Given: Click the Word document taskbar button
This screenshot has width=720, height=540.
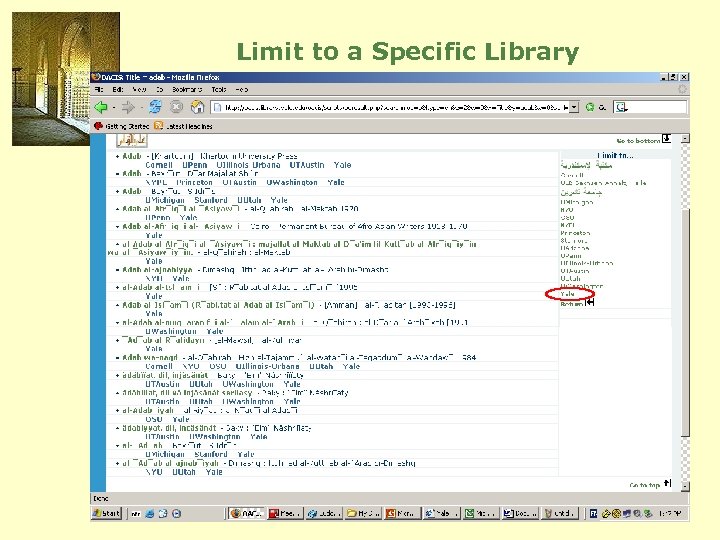Looking at the screenshot, I should (x=520, y=513).
